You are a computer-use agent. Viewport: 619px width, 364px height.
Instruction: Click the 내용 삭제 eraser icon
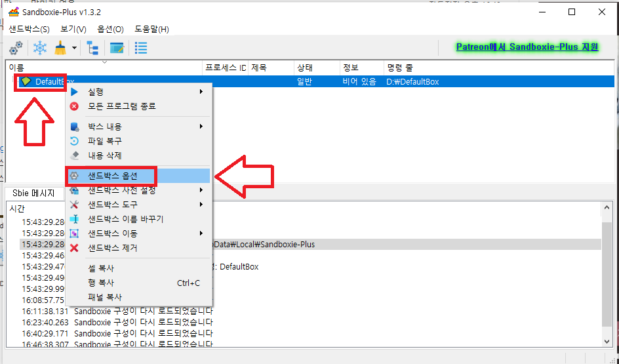[74, 155]
